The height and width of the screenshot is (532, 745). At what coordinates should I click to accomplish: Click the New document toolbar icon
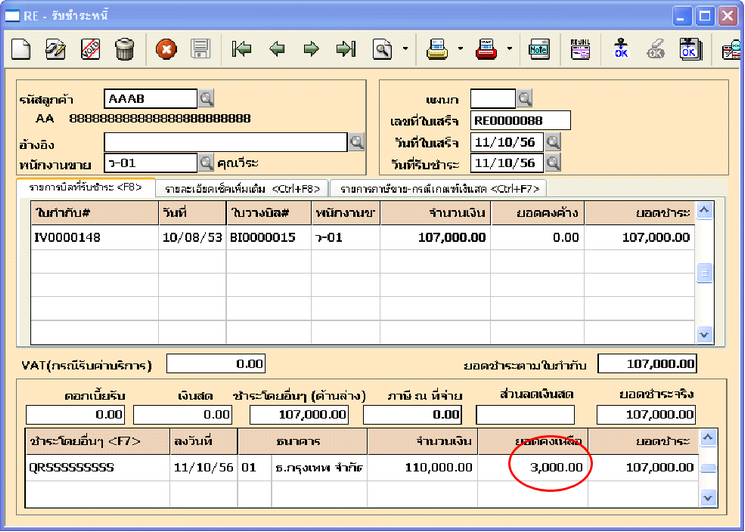point(22,48)
